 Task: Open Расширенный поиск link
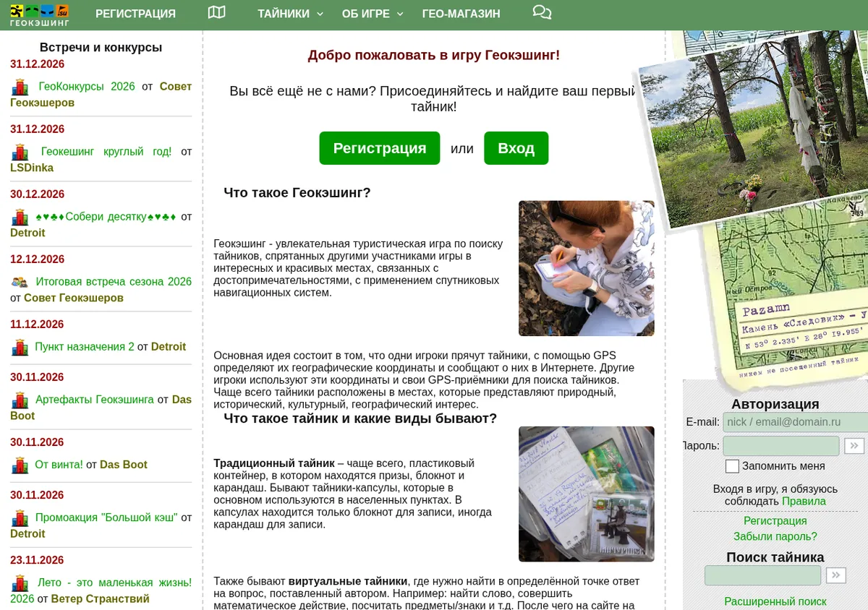775,601
